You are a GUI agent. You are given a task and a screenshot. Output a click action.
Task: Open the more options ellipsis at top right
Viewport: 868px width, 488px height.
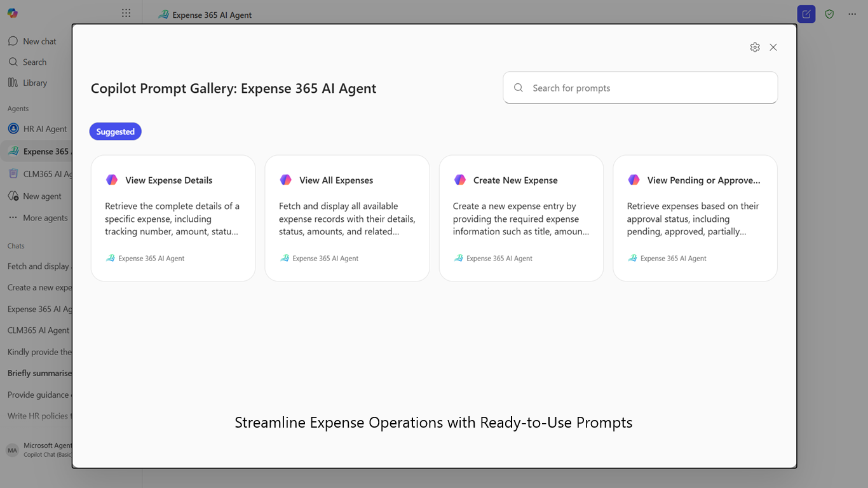852,14
